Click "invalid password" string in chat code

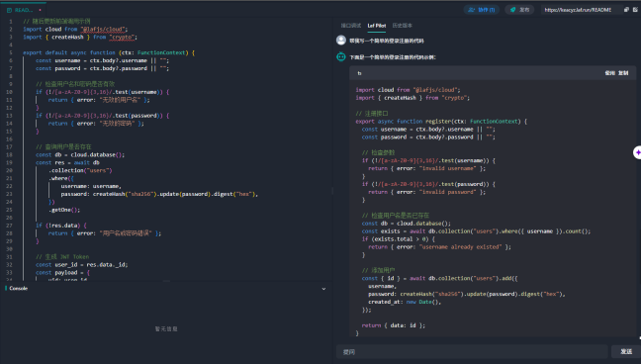pos(448,192)
